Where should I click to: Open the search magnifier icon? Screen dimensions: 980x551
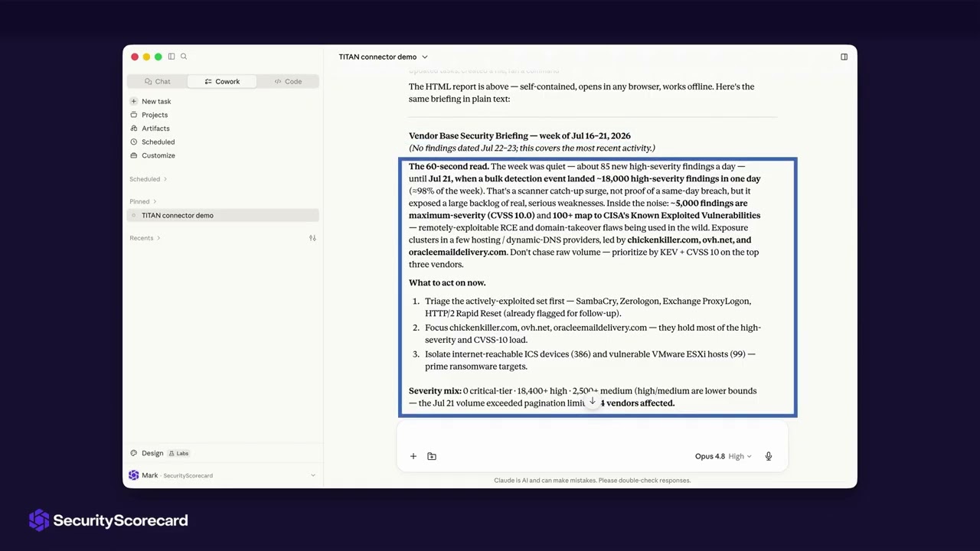[x=184, y=57]
